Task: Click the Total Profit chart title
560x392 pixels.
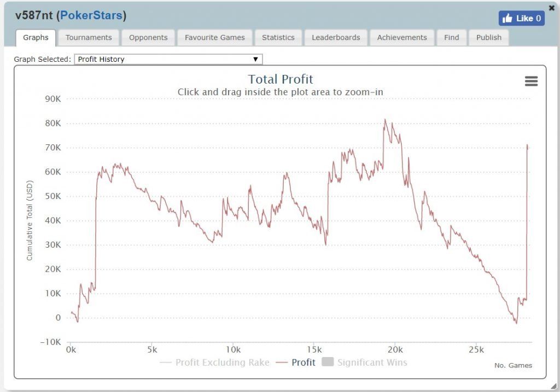Action: coord(281,79)
